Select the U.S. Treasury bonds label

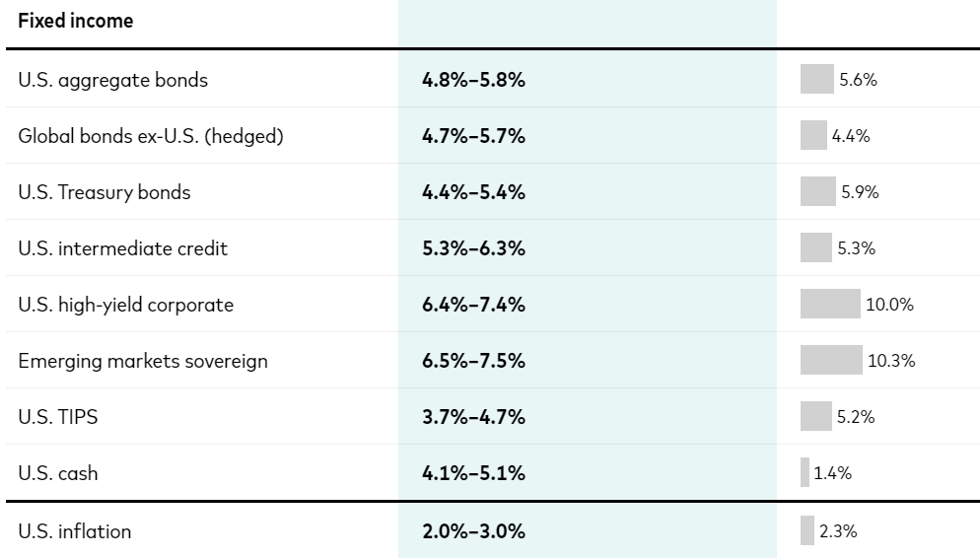pos(104,192)
